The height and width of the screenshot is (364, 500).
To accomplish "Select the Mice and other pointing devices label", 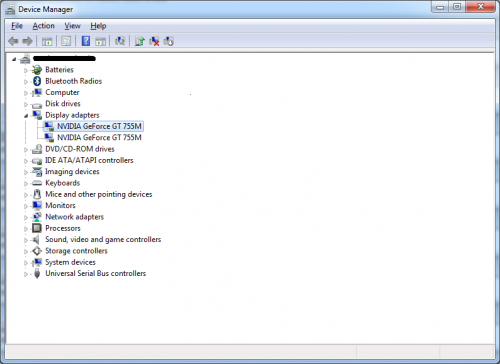I will coord(99,194).
